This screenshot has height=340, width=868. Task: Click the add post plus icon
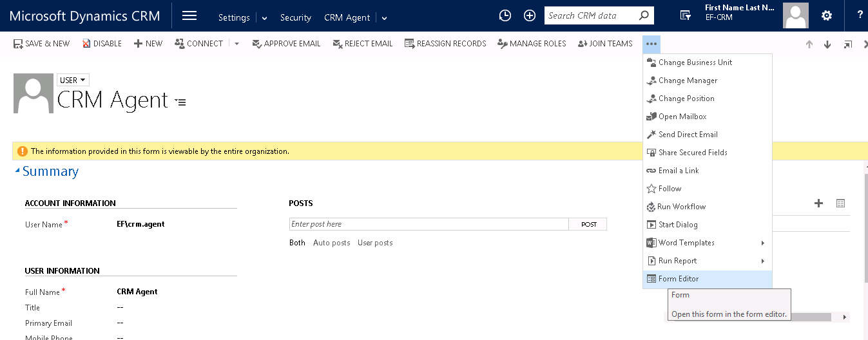click(818, 203)
